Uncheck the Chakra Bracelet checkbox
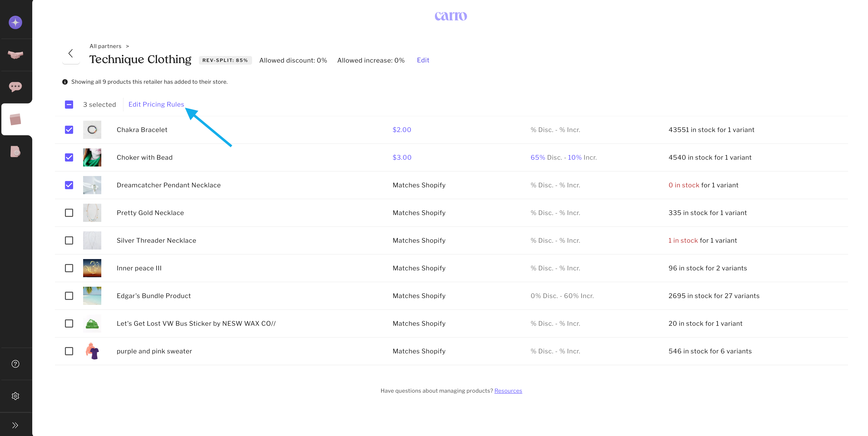 [69, 130]
